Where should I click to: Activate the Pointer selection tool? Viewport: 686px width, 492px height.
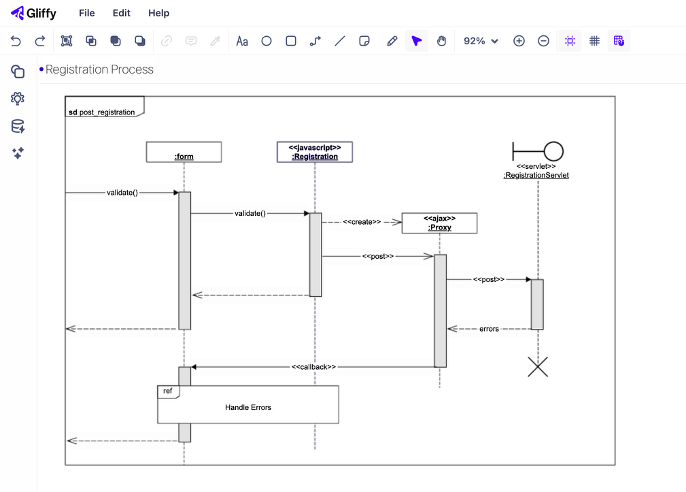tap(417, 41)
